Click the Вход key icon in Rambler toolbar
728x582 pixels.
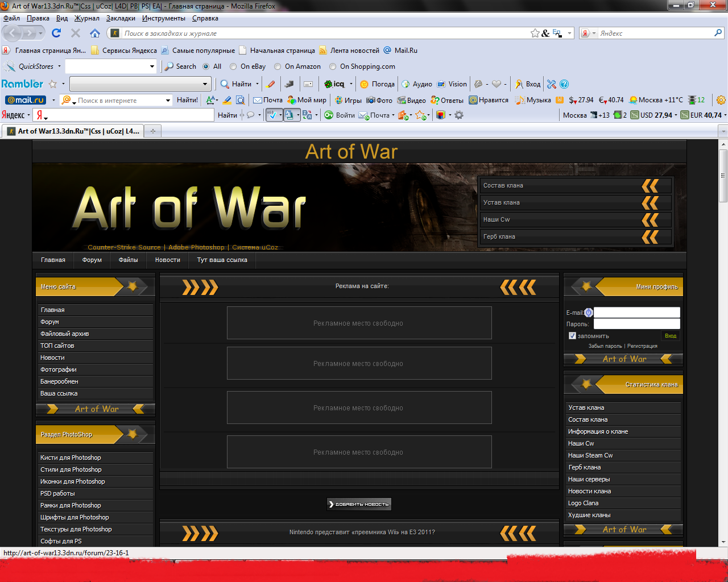point(527,84)
